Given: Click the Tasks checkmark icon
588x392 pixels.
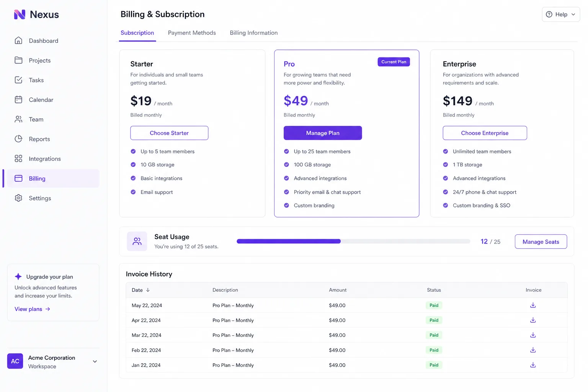Looking at the screenshot, I should click(x=18, y=80).
